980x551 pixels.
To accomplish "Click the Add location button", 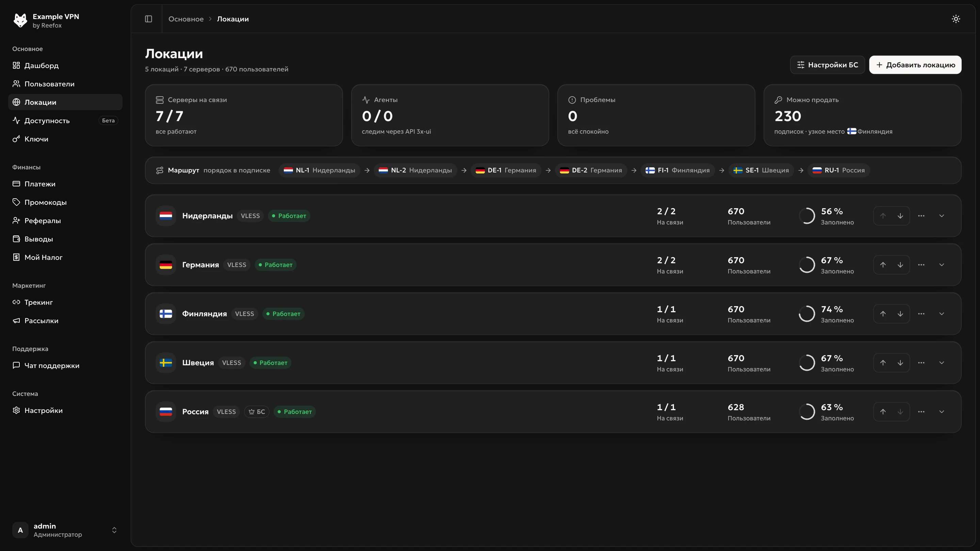I will pyautogui.click(x=915, y=65).
